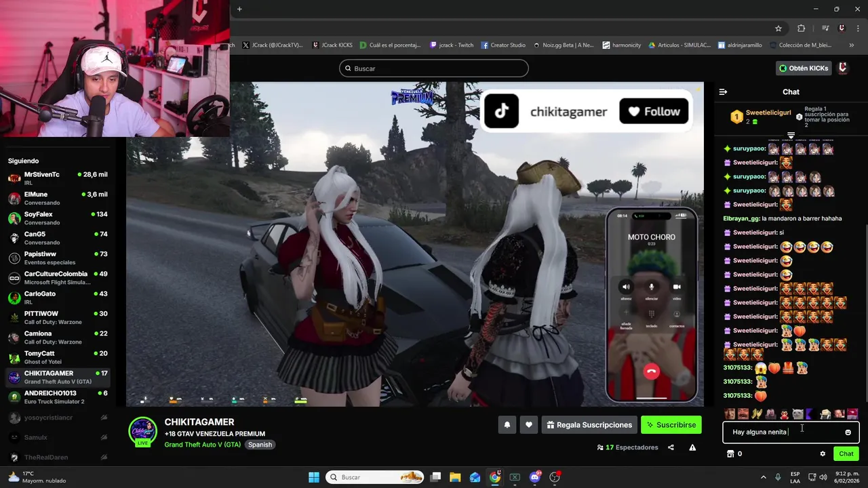Click the microphone tray icon
The width and height of the screenshot is (868, 488).
(778, 477)
